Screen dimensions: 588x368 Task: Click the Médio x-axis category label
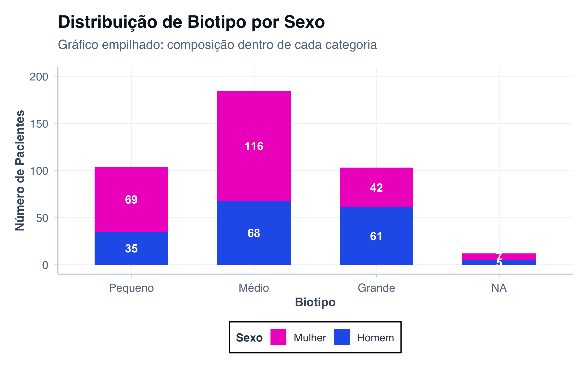tap(254, 288)
